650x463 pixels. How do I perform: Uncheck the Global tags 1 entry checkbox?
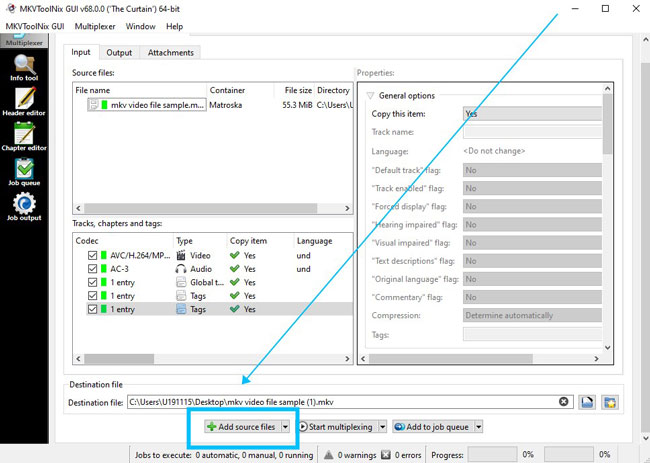(x=92, y=282)
